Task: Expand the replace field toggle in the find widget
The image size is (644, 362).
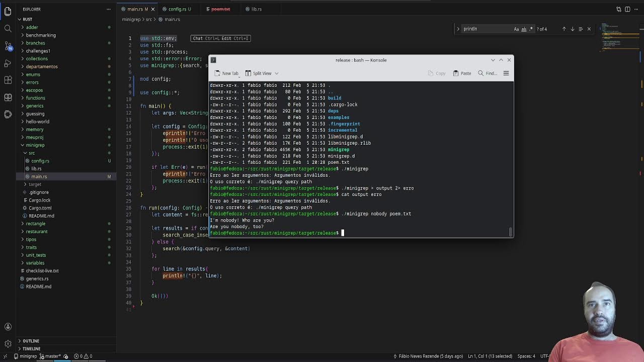Action: tap(458, 29)
